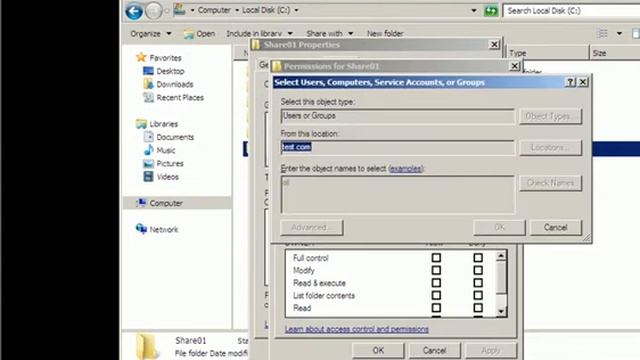Viewport: 640px width, 360px height.
Task: Click OK in Permissions dialog
Action: pos(378,350)
